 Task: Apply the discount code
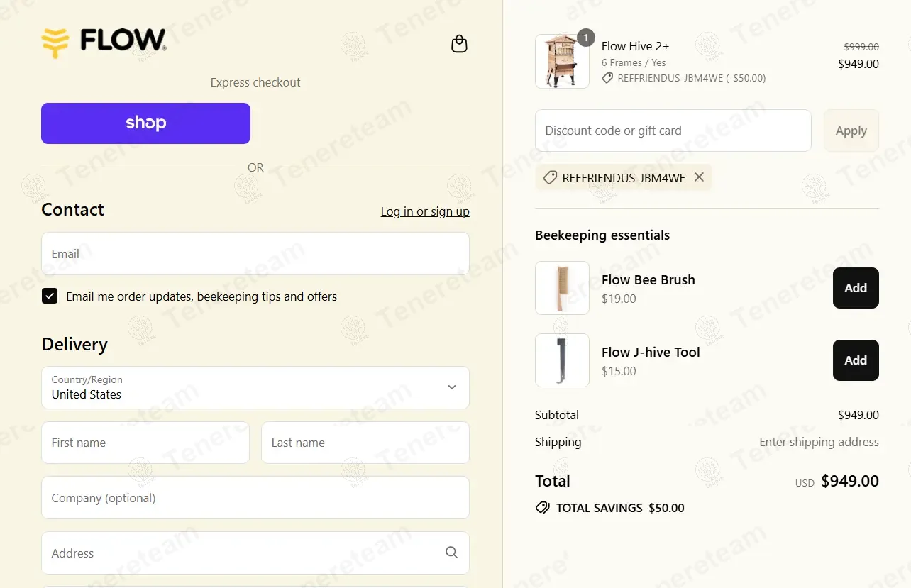851,131
